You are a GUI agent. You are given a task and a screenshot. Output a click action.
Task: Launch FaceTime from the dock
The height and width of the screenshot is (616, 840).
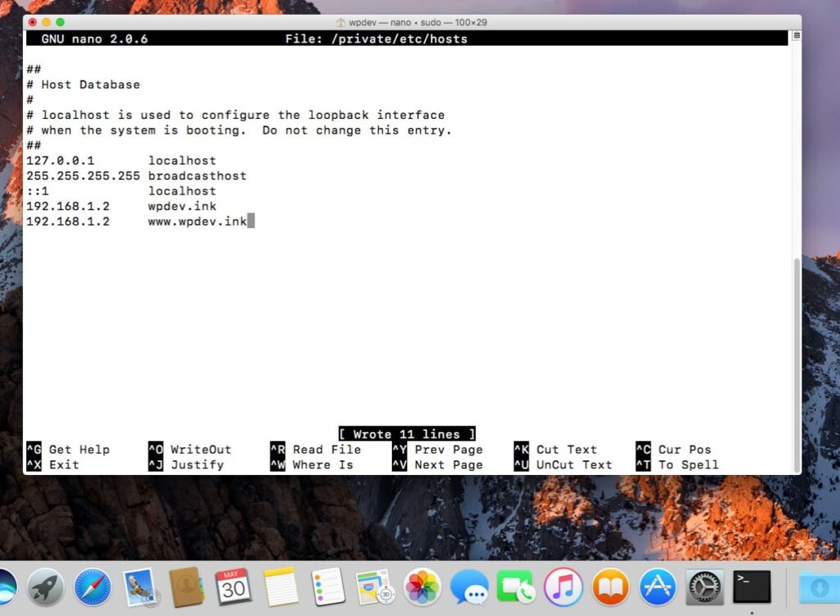(516, 587)
